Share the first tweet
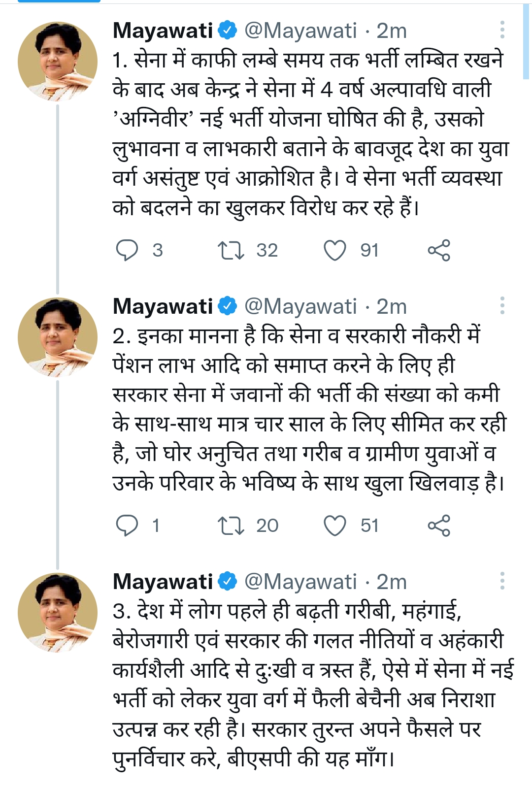532x790 pixels. [438, 250]
